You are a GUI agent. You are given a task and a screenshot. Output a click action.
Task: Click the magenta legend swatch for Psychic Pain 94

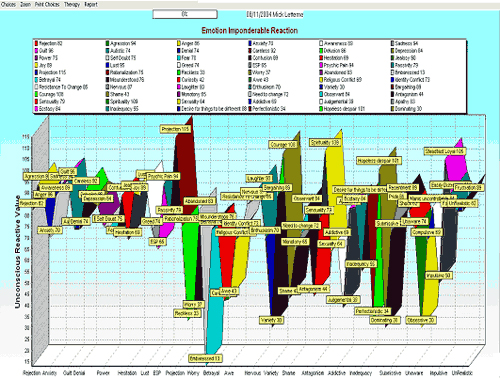[x=321, y=65]
